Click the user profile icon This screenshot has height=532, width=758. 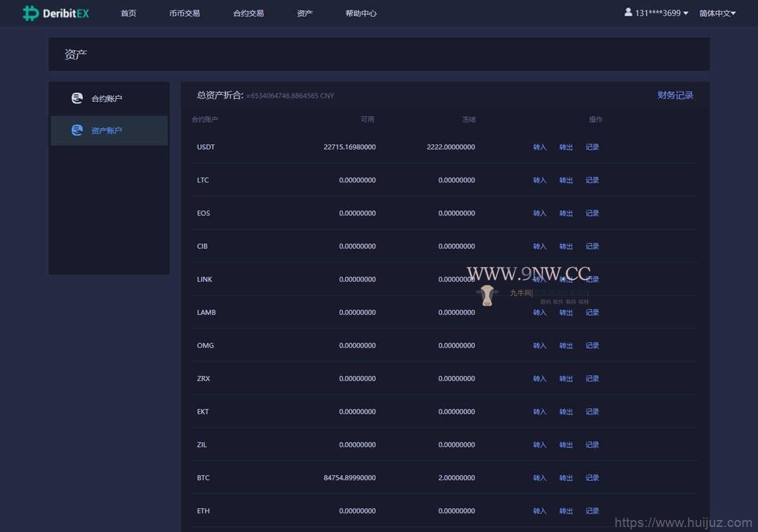pos(629,12)
